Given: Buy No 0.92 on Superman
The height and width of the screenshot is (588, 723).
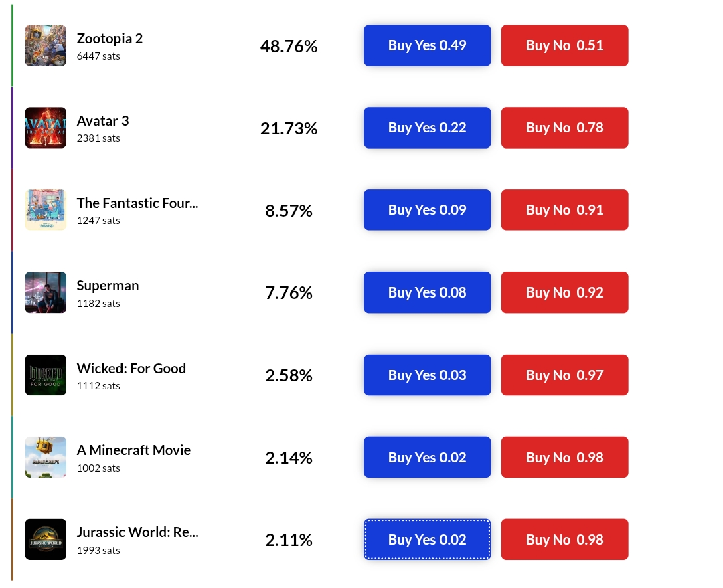Looking at the screenshot, I should click(565, 292).
